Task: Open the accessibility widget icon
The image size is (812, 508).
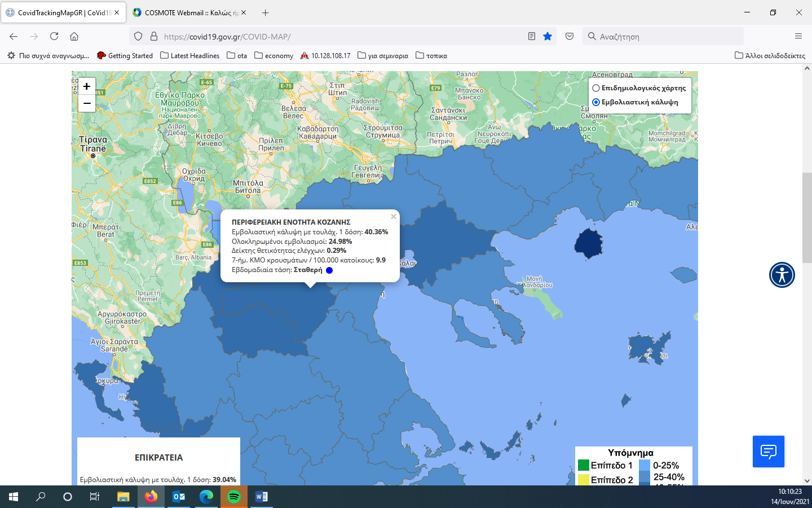Action: tap(782, 275)
